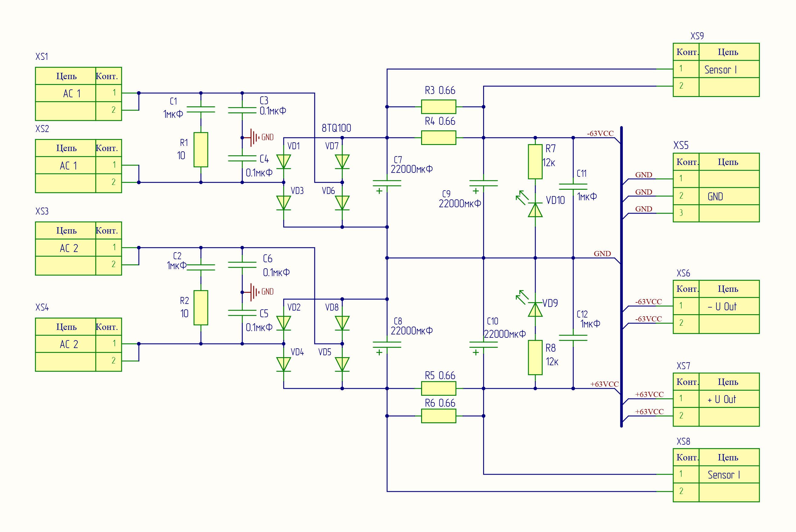
Task: Click the 8TQ100 diode type label
Action: point(336,128)
